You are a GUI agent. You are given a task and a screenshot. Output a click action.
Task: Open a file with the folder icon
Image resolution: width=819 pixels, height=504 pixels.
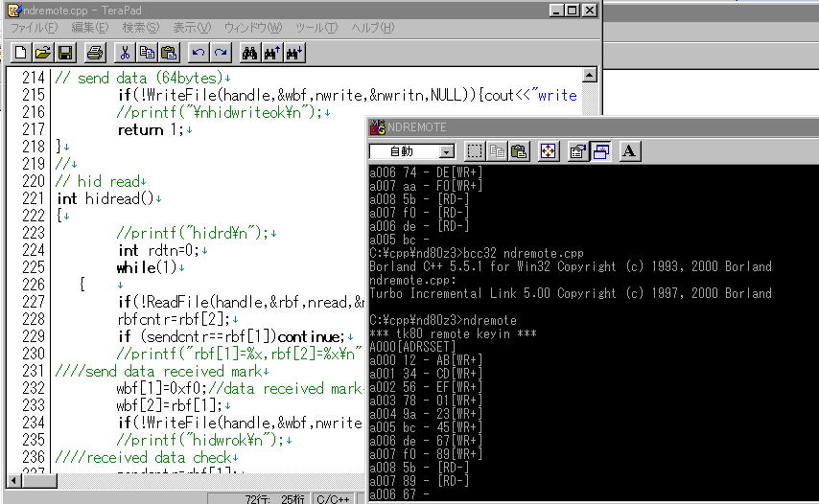coord(43,53)
